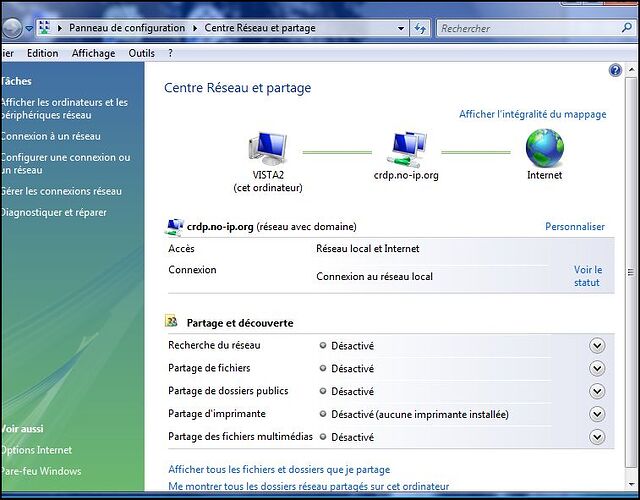
Task: Click Afficher l'intégralité du mappage link
Action: coord(532,115)
